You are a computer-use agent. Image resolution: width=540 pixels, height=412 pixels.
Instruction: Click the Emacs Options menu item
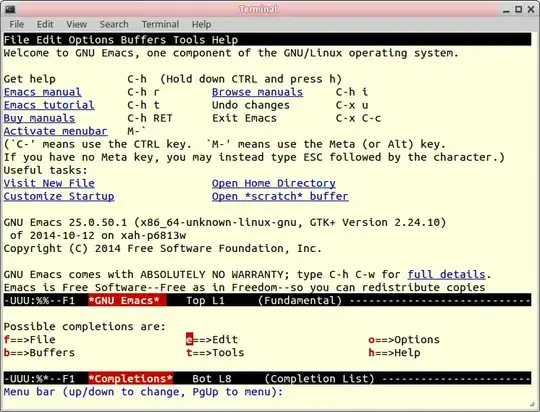[91, 40]
